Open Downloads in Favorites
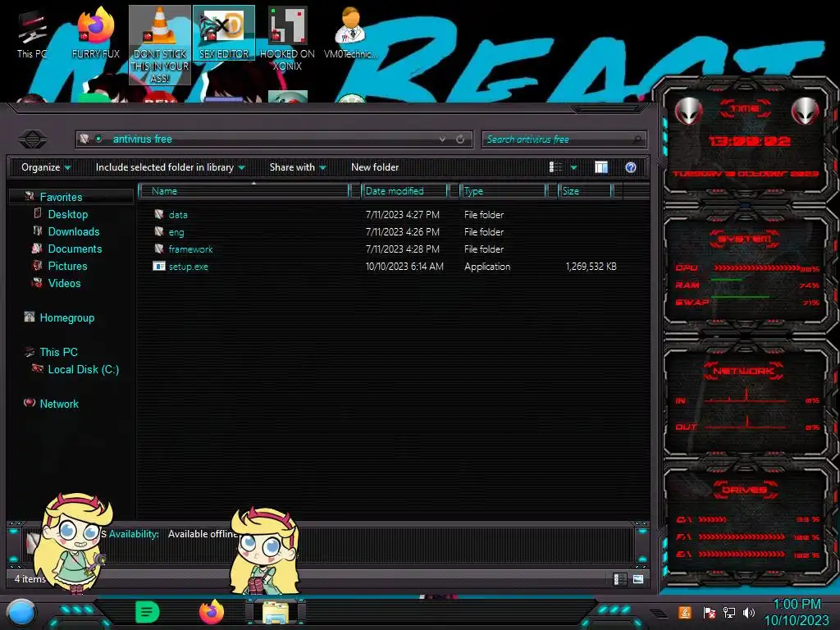This screenshot has height=630, width=840. (73, 231)
